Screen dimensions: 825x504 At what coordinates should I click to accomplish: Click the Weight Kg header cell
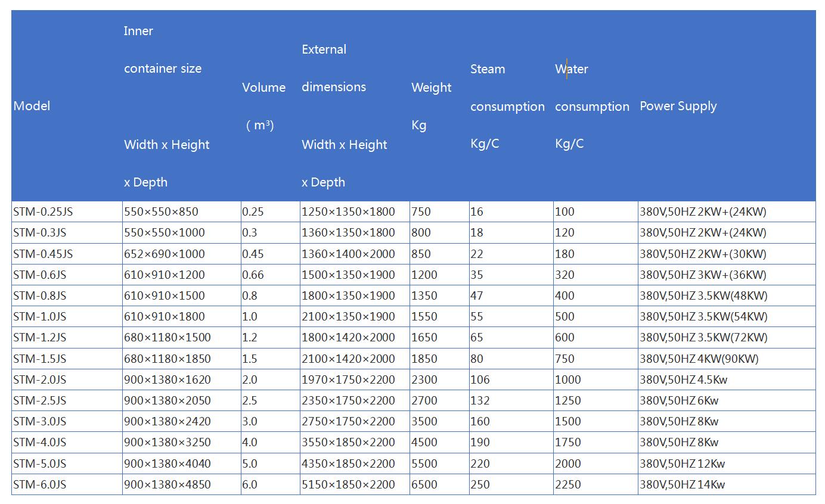pos(431,106)
